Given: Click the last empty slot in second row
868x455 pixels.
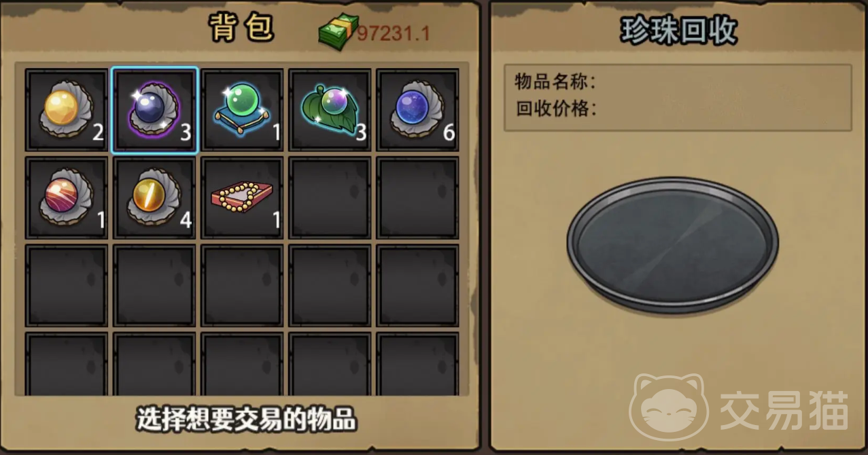Looking at the screenshot, I should point(417,198).
